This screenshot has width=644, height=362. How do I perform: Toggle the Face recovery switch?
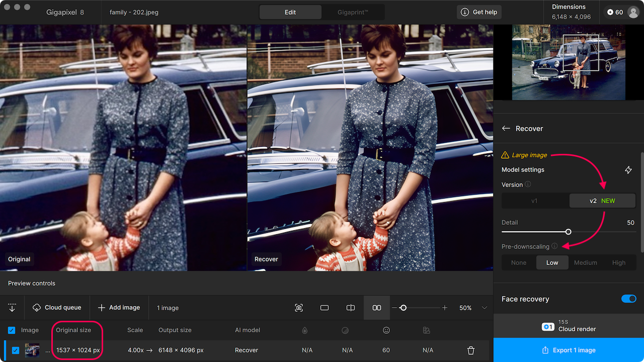(x=629, y=299)
